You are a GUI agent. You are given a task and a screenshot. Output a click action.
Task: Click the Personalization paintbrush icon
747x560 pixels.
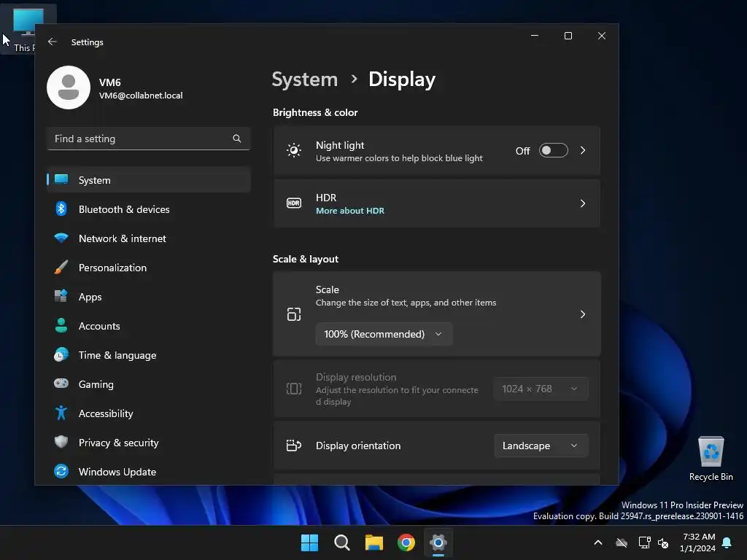coord(61,267)
